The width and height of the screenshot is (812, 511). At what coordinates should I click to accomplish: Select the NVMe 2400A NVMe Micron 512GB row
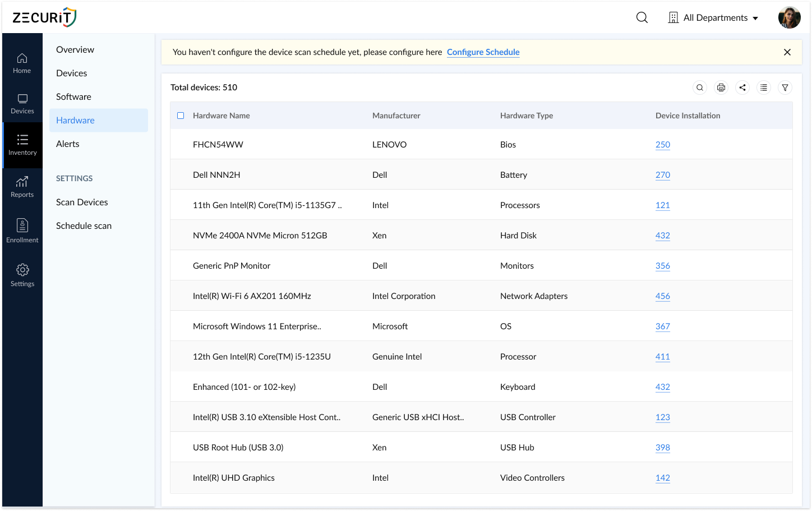click(260, 236)
